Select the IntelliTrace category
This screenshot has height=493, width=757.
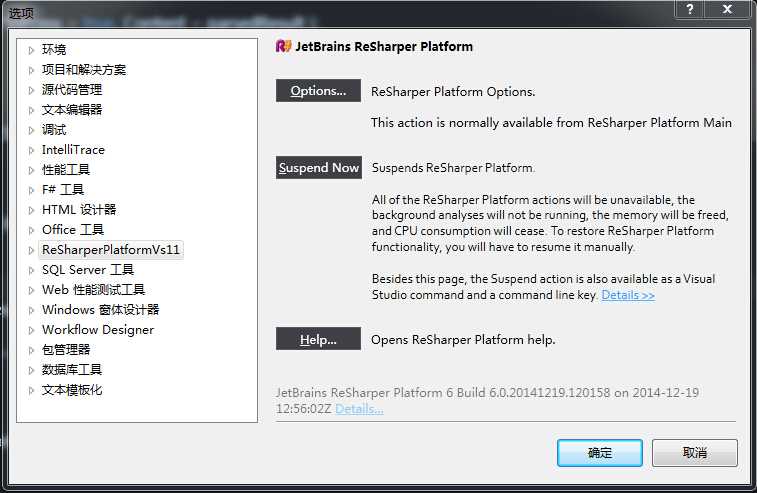pos(73,150)
